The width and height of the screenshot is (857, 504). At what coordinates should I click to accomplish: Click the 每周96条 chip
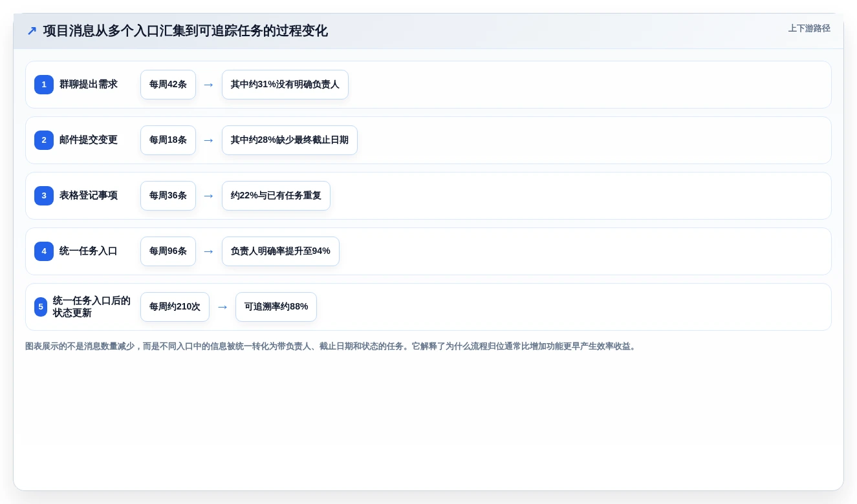point(168,251)
